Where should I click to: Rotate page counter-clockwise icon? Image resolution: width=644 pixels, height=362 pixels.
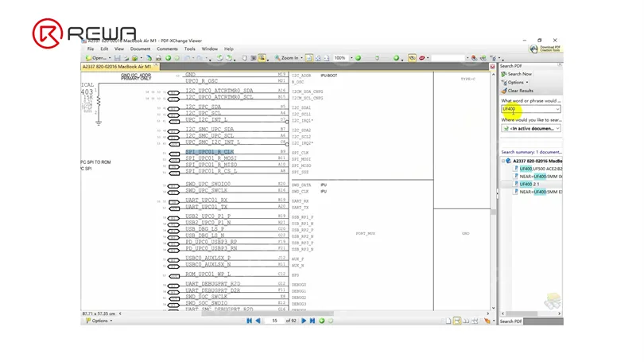tap(219, 58)
